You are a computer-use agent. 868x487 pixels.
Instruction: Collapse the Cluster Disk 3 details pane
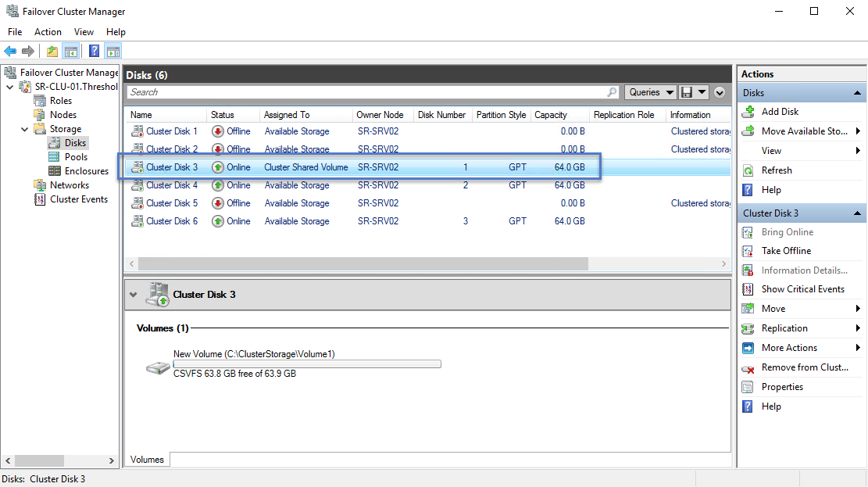(131, 294)
